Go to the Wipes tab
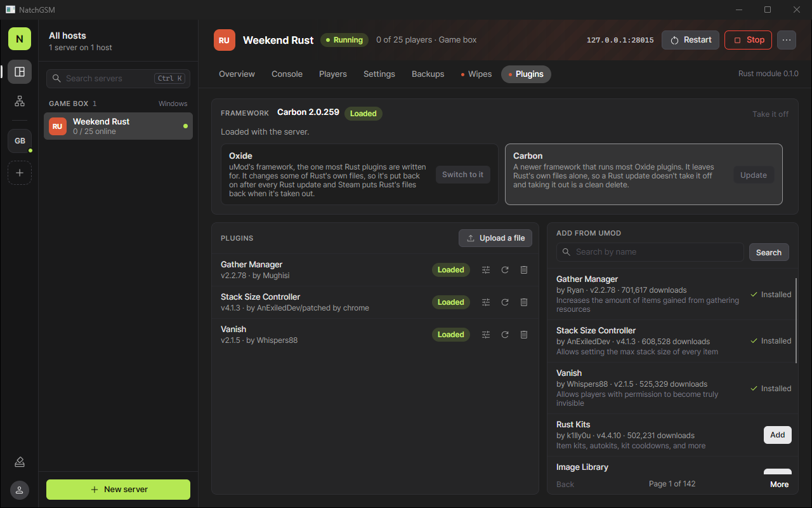Viewport: 812px width, 508px height. click(x=476, y=74)
